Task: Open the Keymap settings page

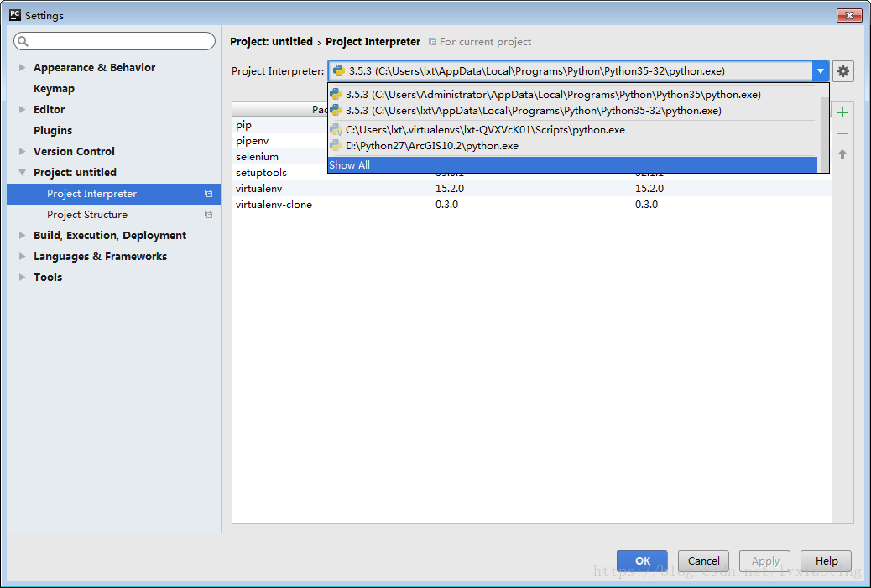Action: pos(54,88)
